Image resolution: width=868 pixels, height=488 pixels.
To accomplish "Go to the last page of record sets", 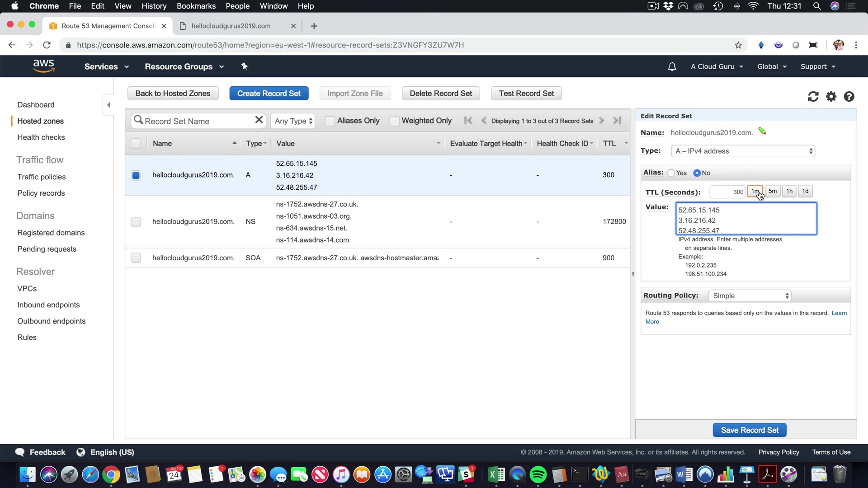I will [617, 121].
